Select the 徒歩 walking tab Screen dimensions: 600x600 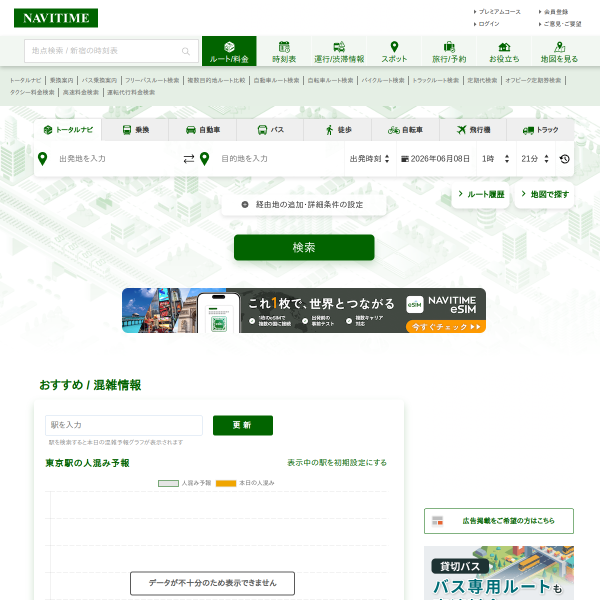click(x=338, y=130)
